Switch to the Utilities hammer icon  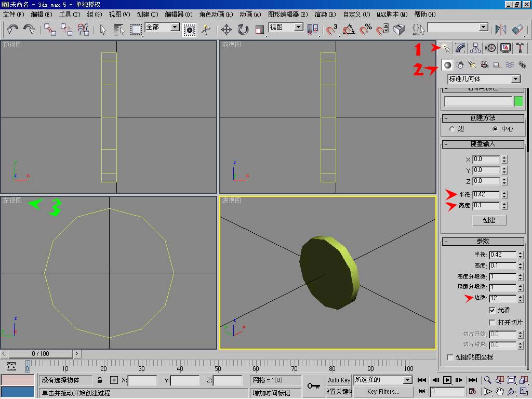tap(520, 48)
